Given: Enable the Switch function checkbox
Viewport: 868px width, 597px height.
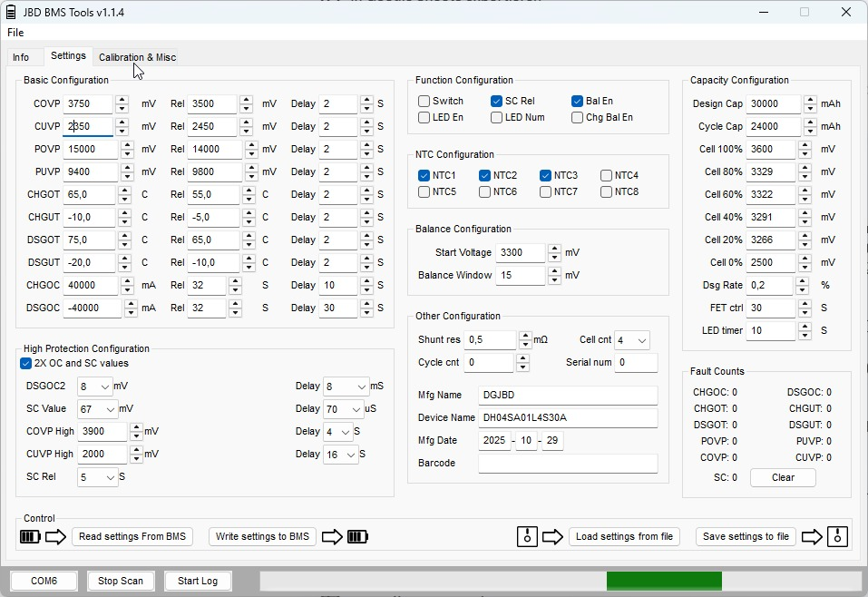Looking at the screenshot, I should tap(424, 101).
